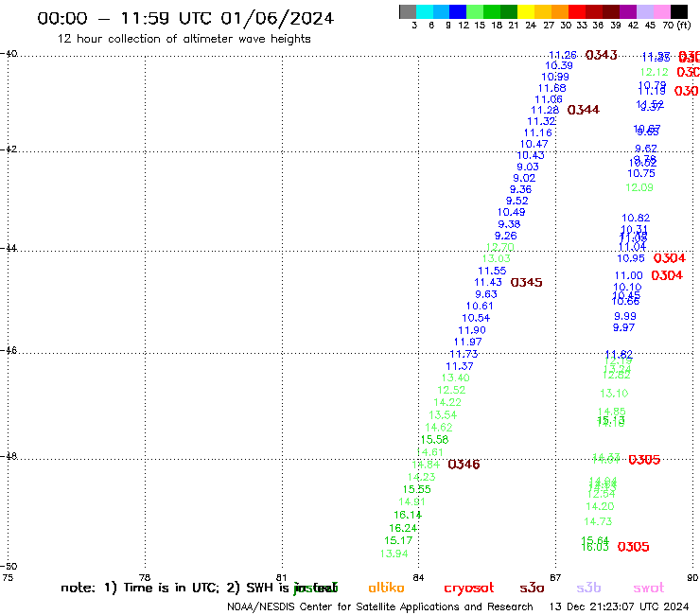
Task: Click the 0305 time label on the -48 gridline
Action: pos(644,460)
